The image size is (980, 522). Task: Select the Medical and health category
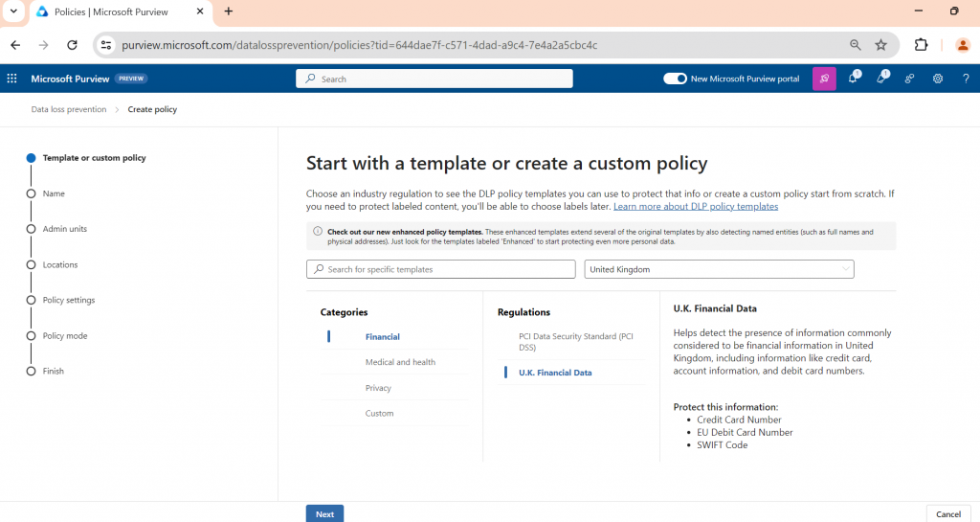point(400,362)
